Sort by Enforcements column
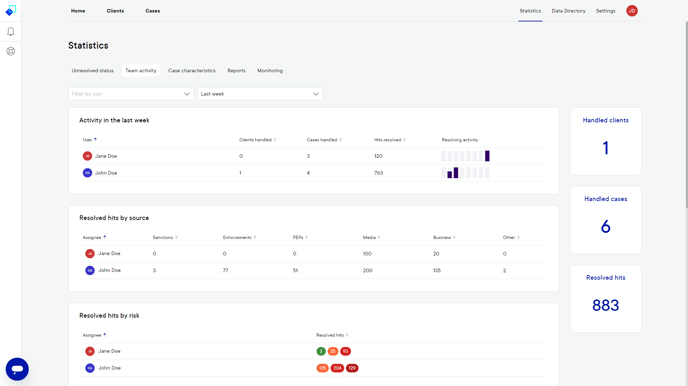This screenshot has width=688, height=386. coord(239,237)
